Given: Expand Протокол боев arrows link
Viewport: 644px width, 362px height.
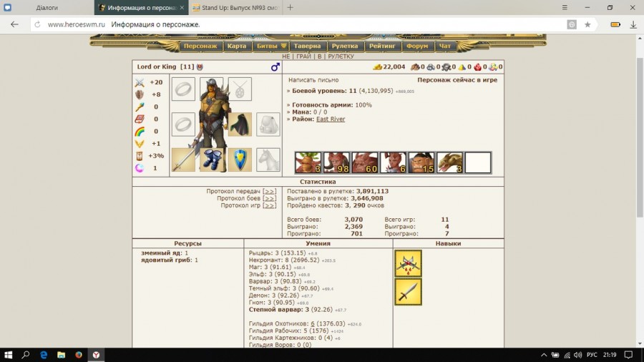Looking at the screenshot, I should (x=269, y=198).
